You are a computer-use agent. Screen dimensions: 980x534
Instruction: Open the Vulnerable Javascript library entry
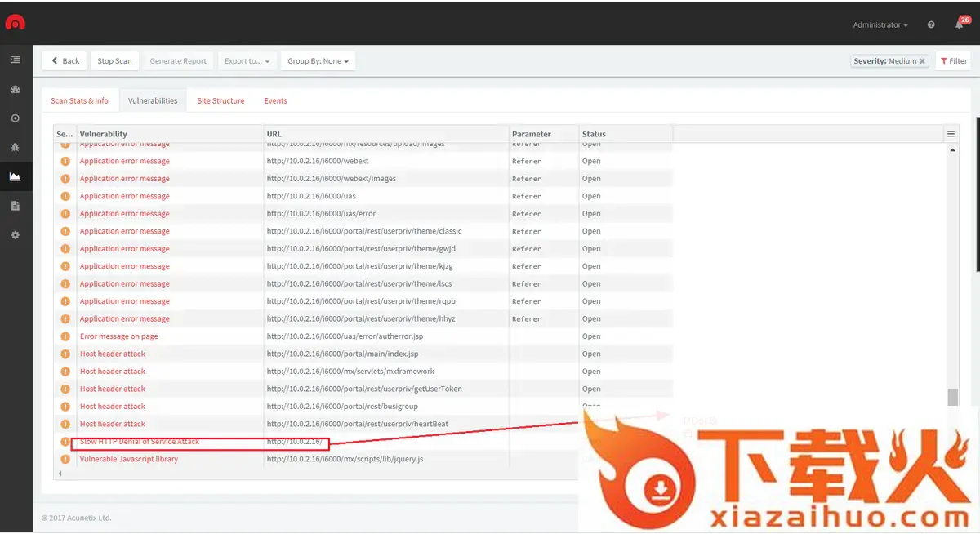coord(128,459)
